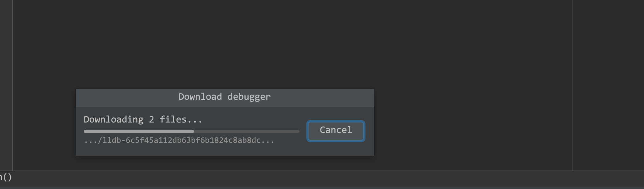Click the left editor gutter strip
Viewport: 644px width, 189px height.
point(6,85)
